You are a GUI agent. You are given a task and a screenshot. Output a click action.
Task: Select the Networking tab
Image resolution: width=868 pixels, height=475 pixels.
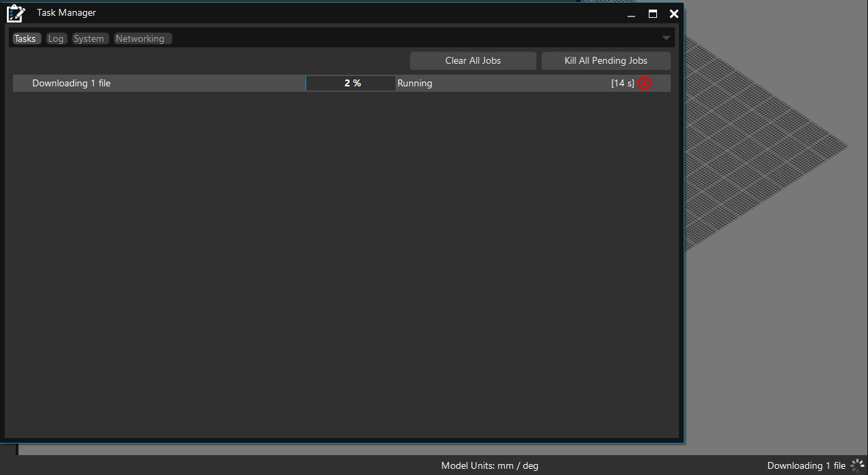[x=140, y=39]
